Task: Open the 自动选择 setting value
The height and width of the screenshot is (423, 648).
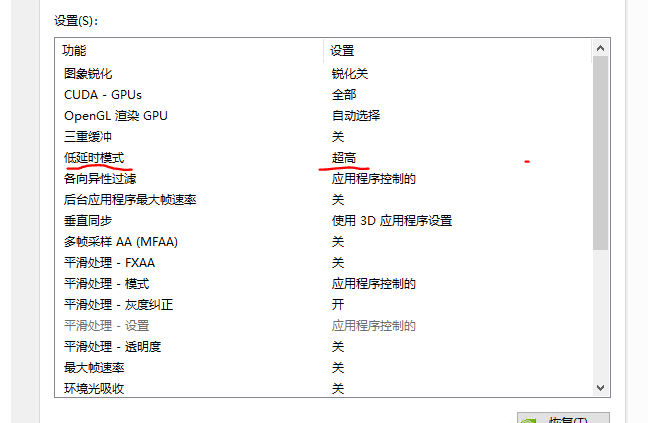Action: pos(356,116)
